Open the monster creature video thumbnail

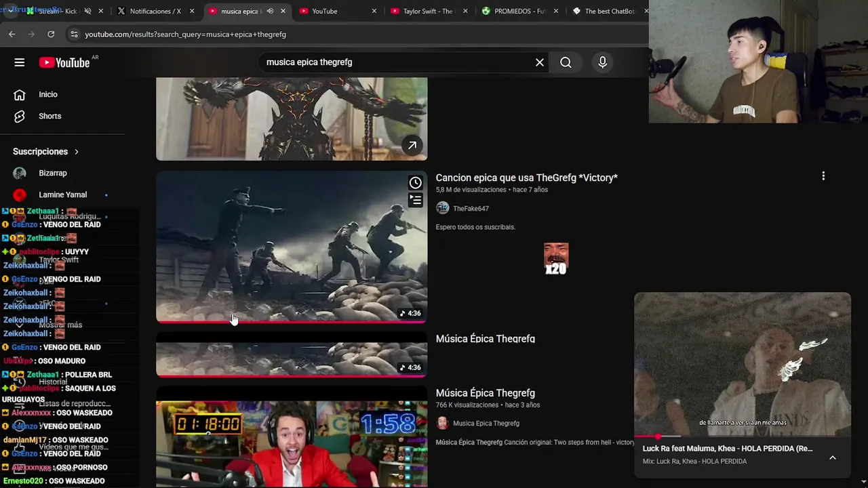(292, 119)
